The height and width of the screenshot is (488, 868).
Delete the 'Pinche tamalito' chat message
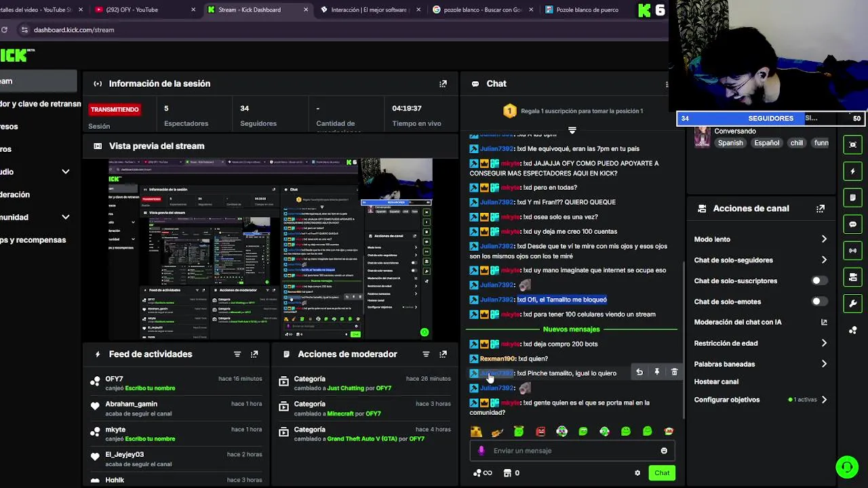point(674,372)
